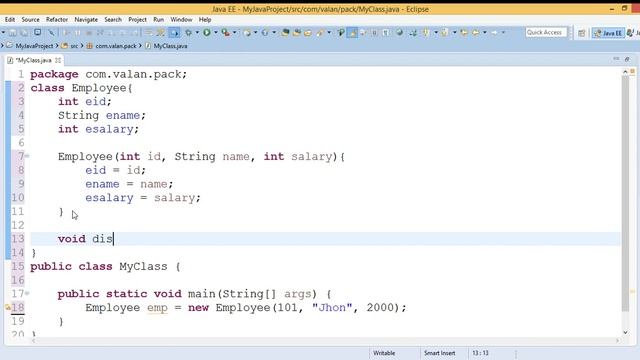Open the Window menu

(181, 19)
